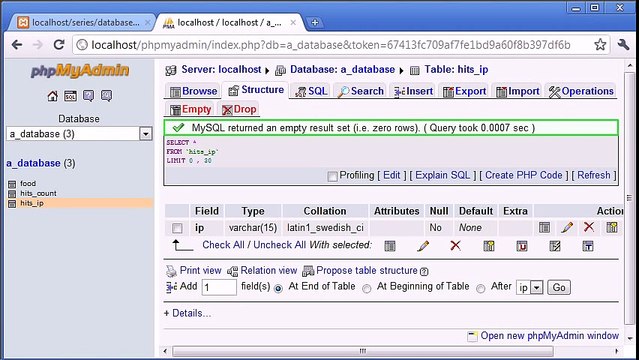Reload the page with the refresh icon
The width and height of the screenshot is (639, 360).
pyautogui.click(x=59, y=44)
